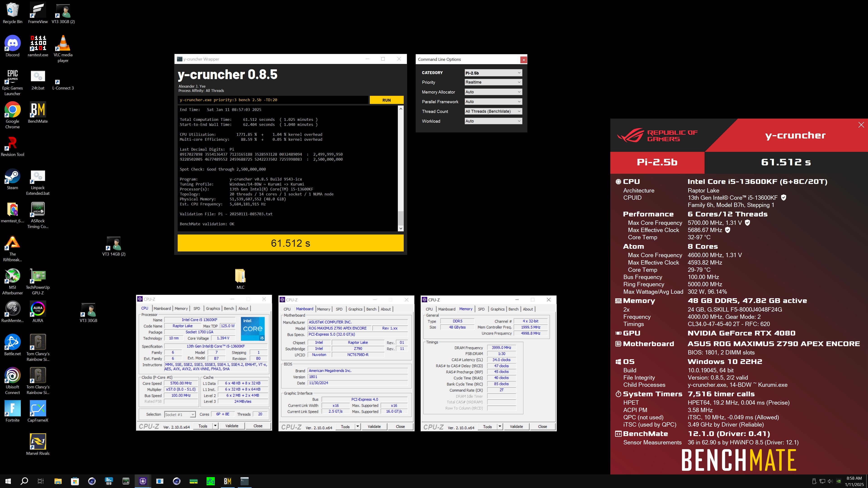
Task: Expand the Parallel Framework dropdown
Action: (493, 102)
